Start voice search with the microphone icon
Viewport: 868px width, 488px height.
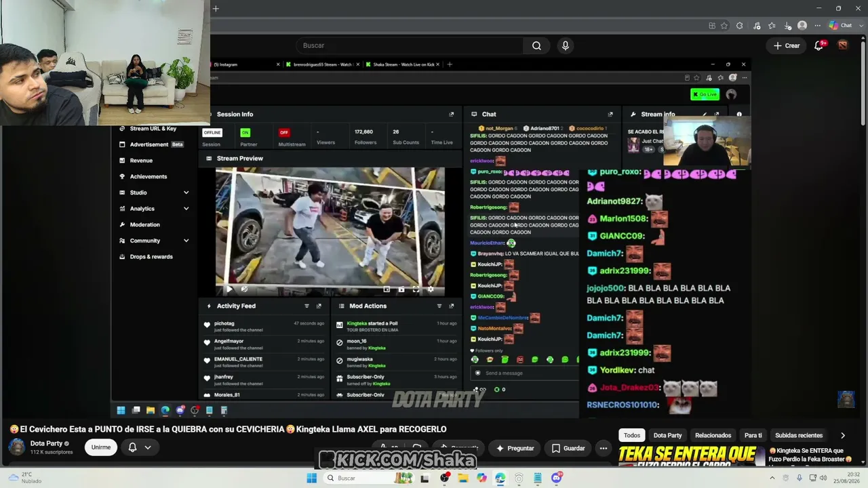coord(566,45)
